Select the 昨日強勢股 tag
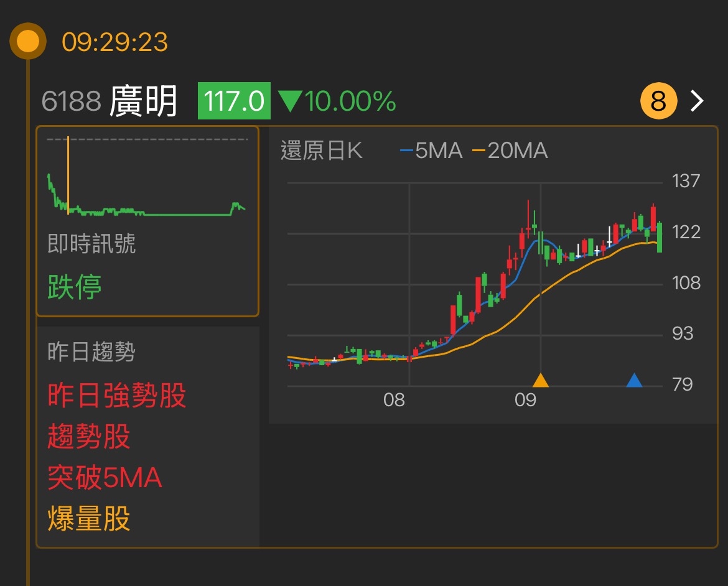 (x=117, y=396)
